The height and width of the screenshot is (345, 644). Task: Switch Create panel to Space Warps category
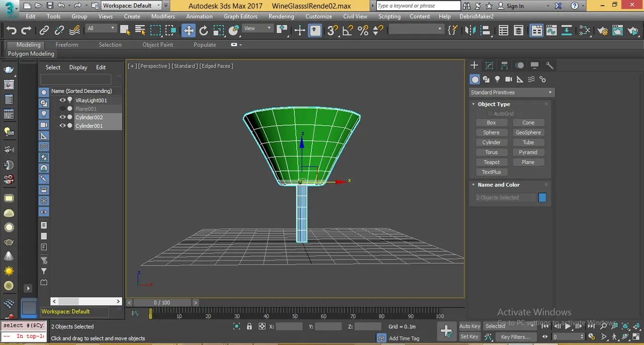click(531, 79)
